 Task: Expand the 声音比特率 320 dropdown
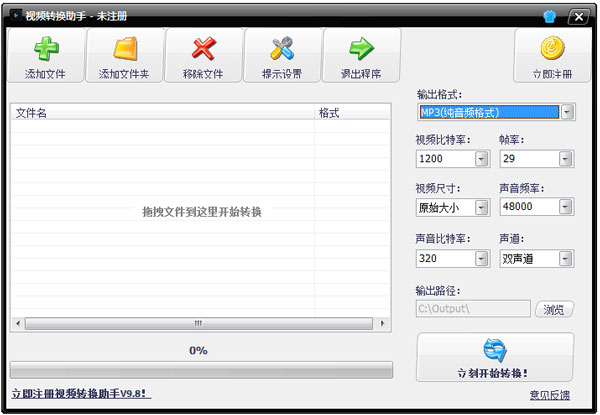481,259
